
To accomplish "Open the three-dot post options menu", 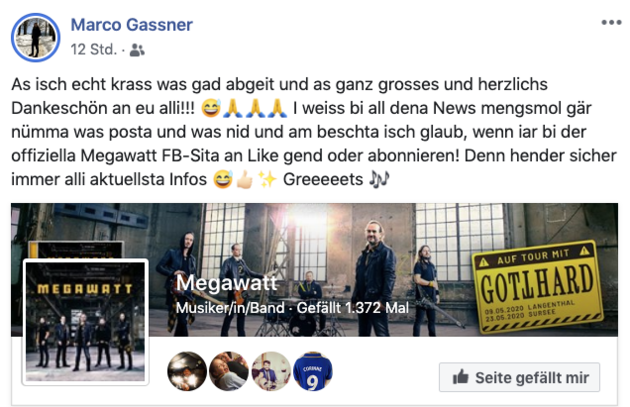I will pos(611,23).
